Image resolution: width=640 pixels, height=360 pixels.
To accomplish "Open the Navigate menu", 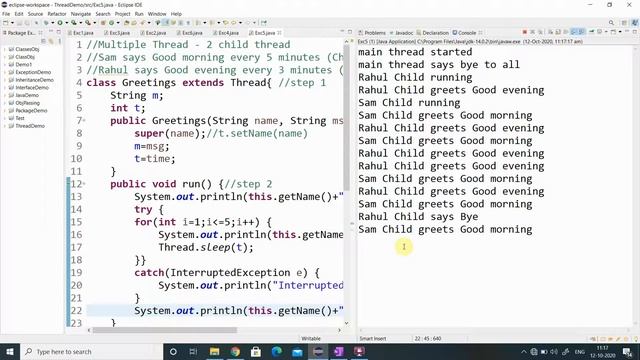I will (x=81, y=14).
